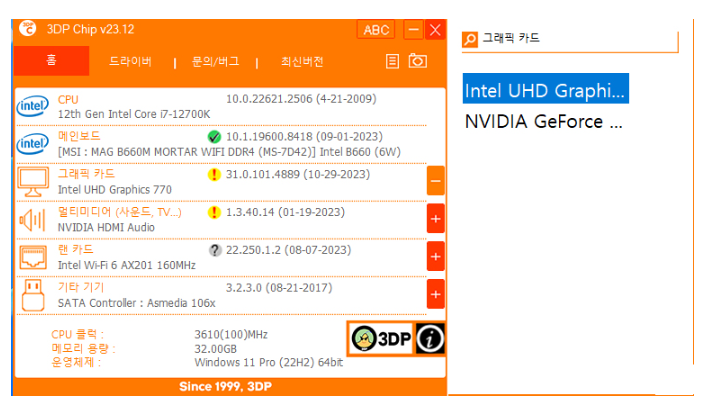Image resolution: width=720 pixels, height=406 pixels.
Task: Click the green checkmark on 메인보드 driver
Action: 214,137
